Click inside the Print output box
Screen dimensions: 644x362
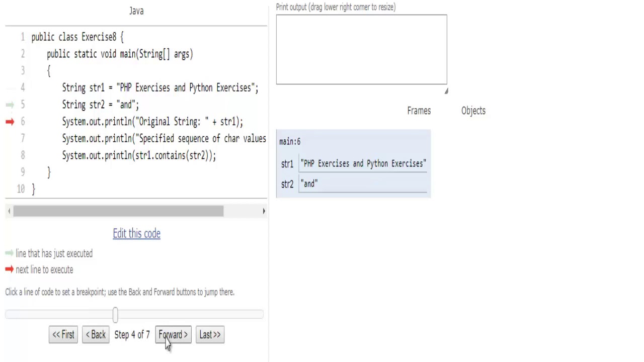pyautogui.click(x=361, y=49)
